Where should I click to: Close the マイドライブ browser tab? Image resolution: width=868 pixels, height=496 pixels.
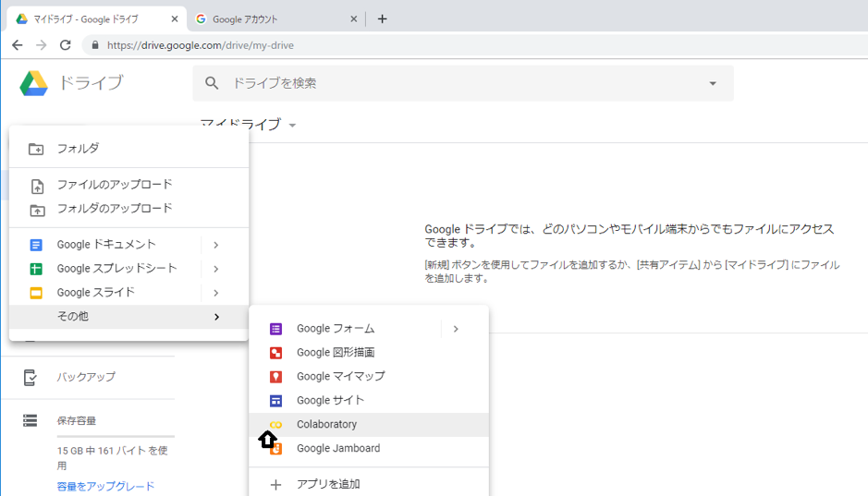tap(175, 18)
